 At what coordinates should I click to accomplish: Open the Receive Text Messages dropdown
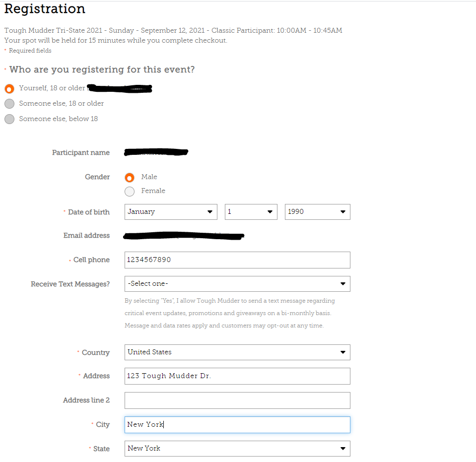click(x=237, y=284)
